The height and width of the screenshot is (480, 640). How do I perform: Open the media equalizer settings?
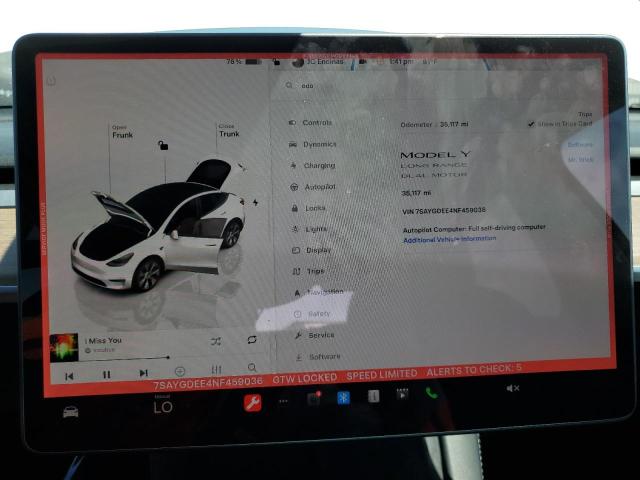(216, 369)
